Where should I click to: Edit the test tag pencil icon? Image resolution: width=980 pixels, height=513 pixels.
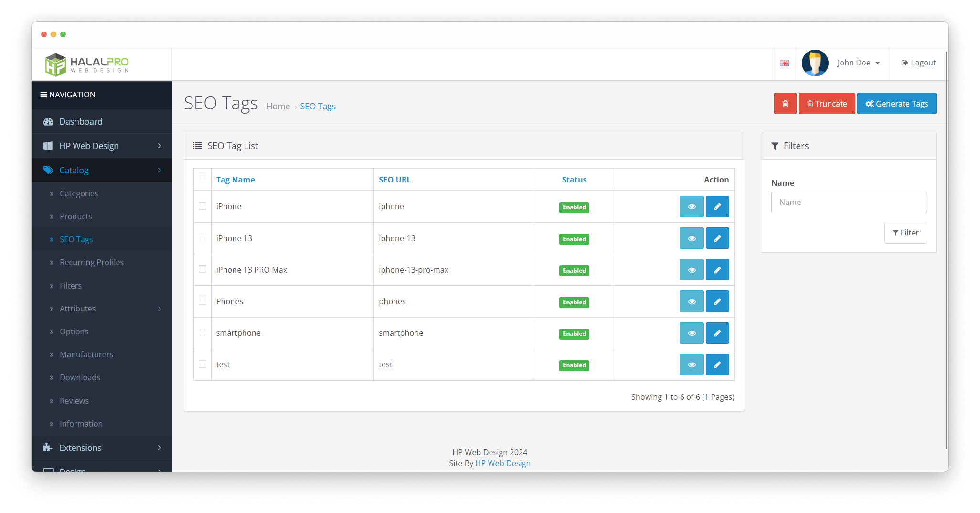tap(717, 365)
